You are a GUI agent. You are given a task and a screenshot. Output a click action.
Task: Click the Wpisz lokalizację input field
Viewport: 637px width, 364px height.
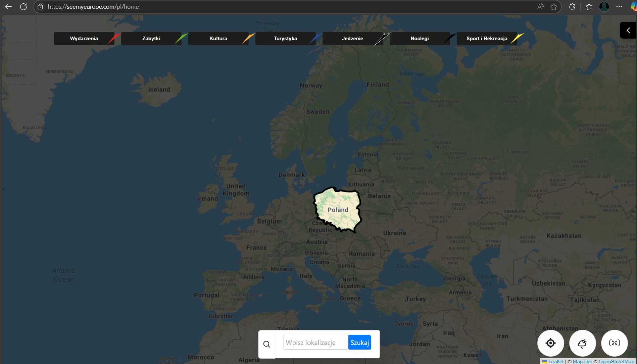point(315,342)
